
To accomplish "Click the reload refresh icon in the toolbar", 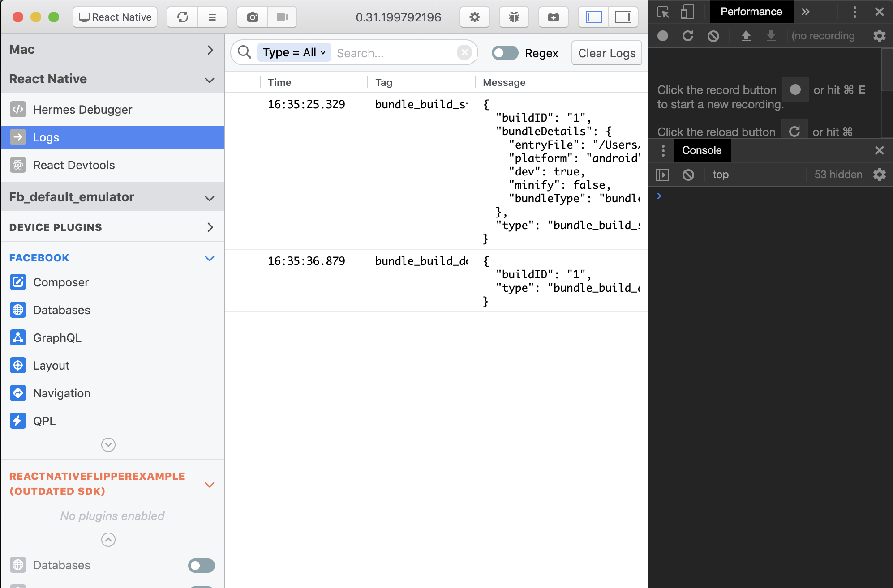I will click(x=182, y=17).
